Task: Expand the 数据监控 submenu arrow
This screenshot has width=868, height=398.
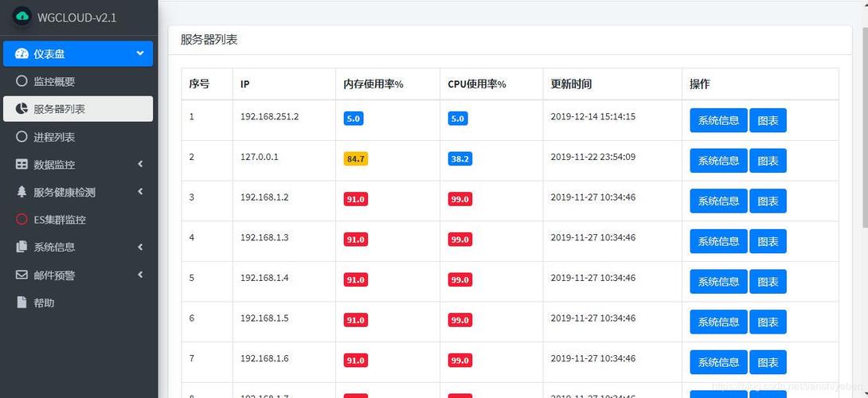Action: [x=140, y=165]
